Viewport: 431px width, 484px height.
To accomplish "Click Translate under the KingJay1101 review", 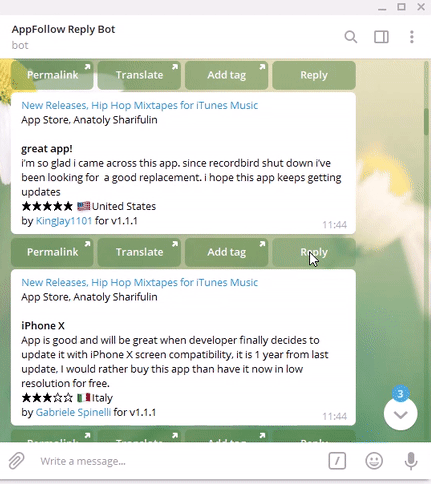I will pos(139,252).
